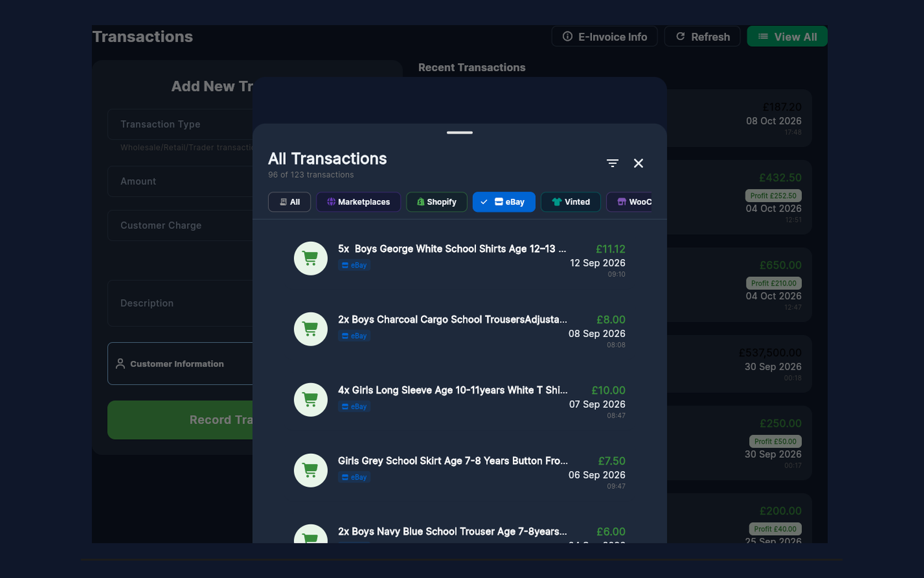Expand the Customer Information section
This screenshot has height=578, width=924.
[x=180, y=364]
